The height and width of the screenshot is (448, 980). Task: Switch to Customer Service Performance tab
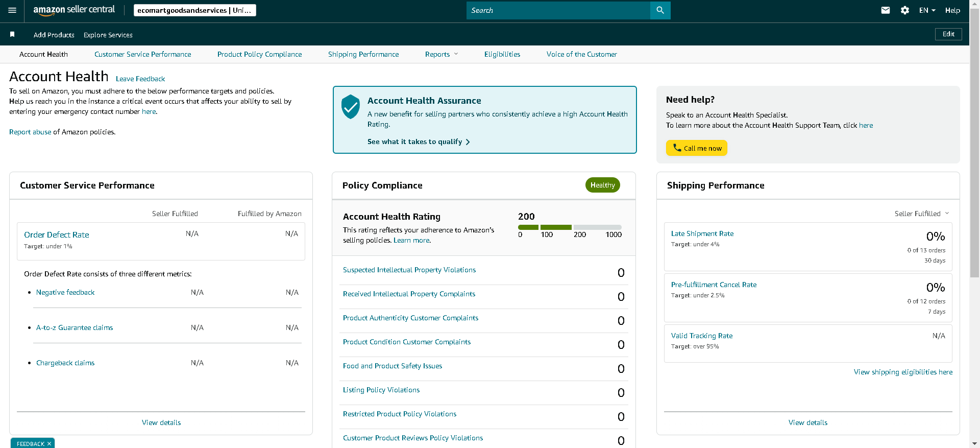(143, 54)
